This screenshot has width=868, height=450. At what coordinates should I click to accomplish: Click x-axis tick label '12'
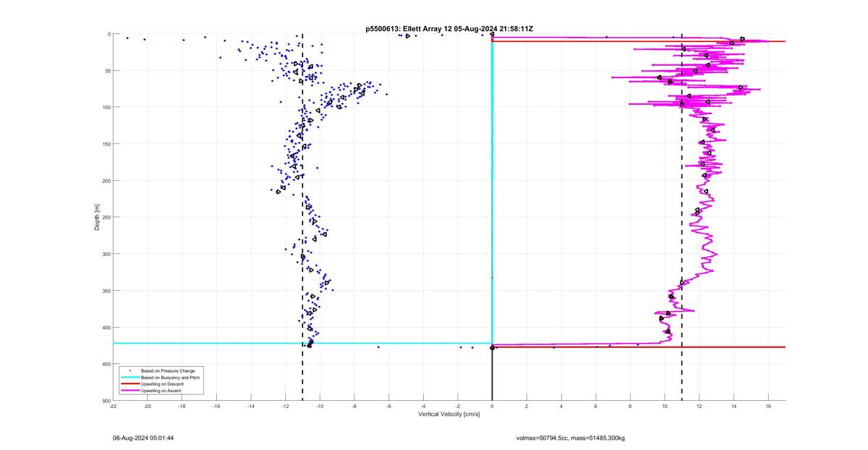[699, 406]
